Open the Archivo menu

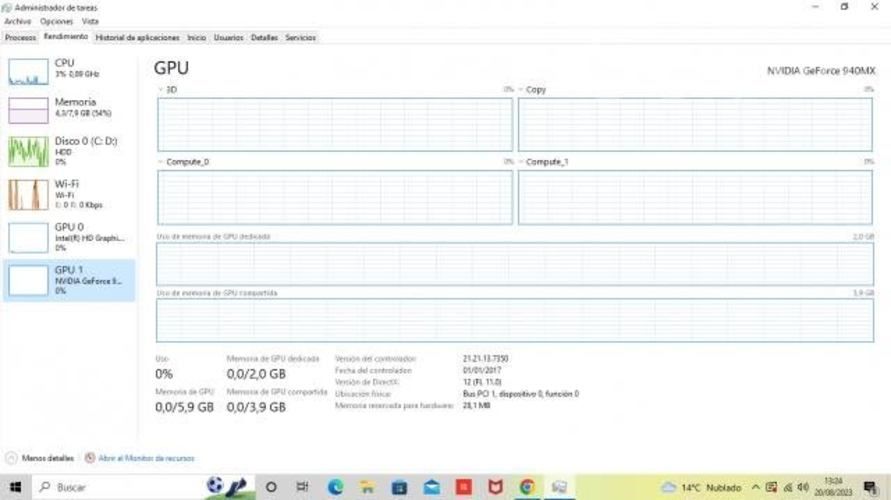[18, 22]
